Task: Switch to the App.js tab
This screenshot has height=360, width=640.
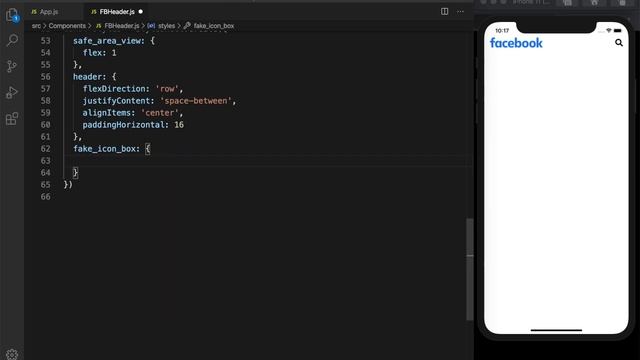Action: click(45, 12)
